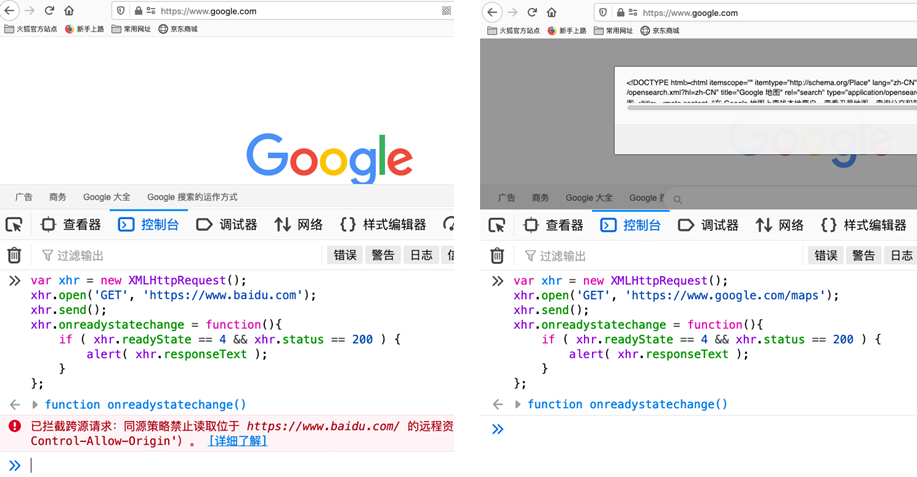Click Google 搜索的运作方式 link in left page
Image resolution: width=917 pixels, height=477 pixels.
point(192,197)
